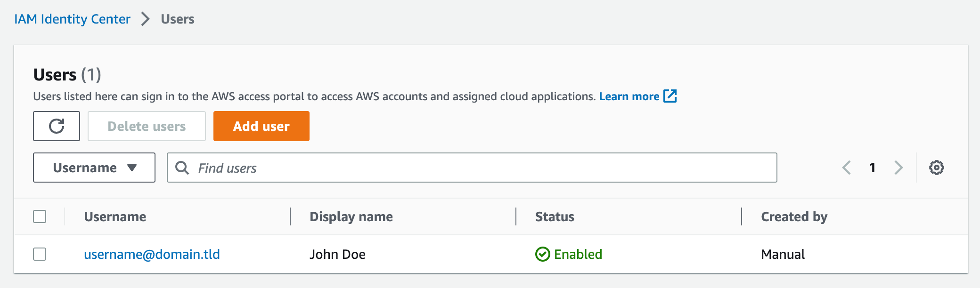Open the Username filter dropdown
Viewport: 980px width, 288px height.
click(94, 168)
